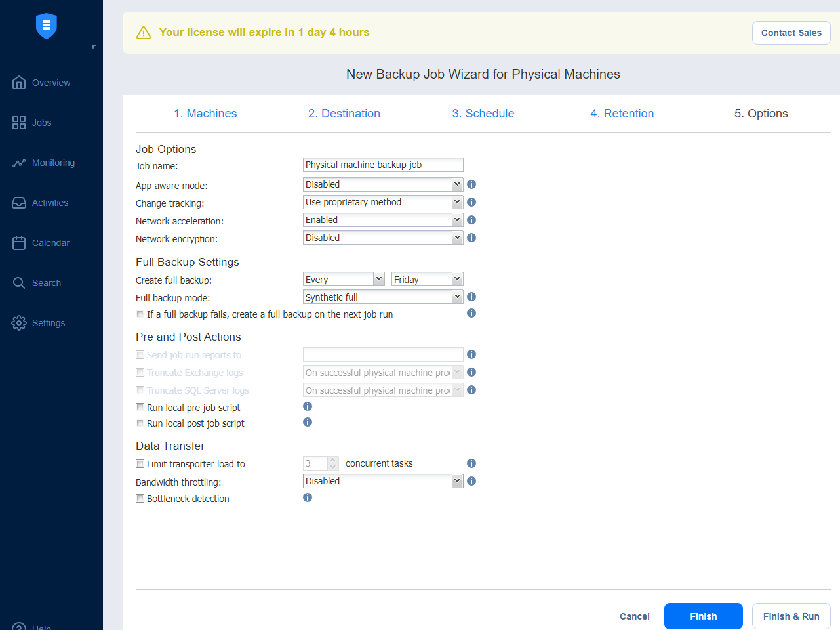Click inside the Job name field
This screenshot has height=630, width=840.
click(x=382, y=165)
